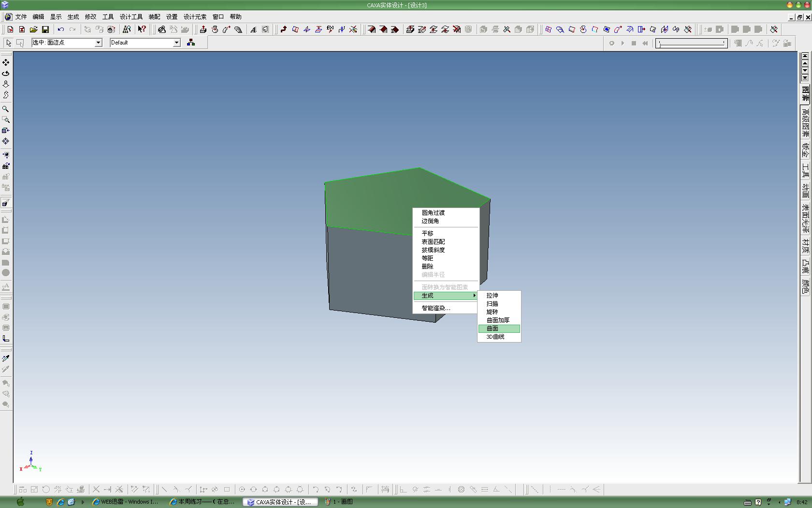Choose 拔模斜度 in the context menu
812x508 pixels.
pyautogui.click(x=446, y=250)
